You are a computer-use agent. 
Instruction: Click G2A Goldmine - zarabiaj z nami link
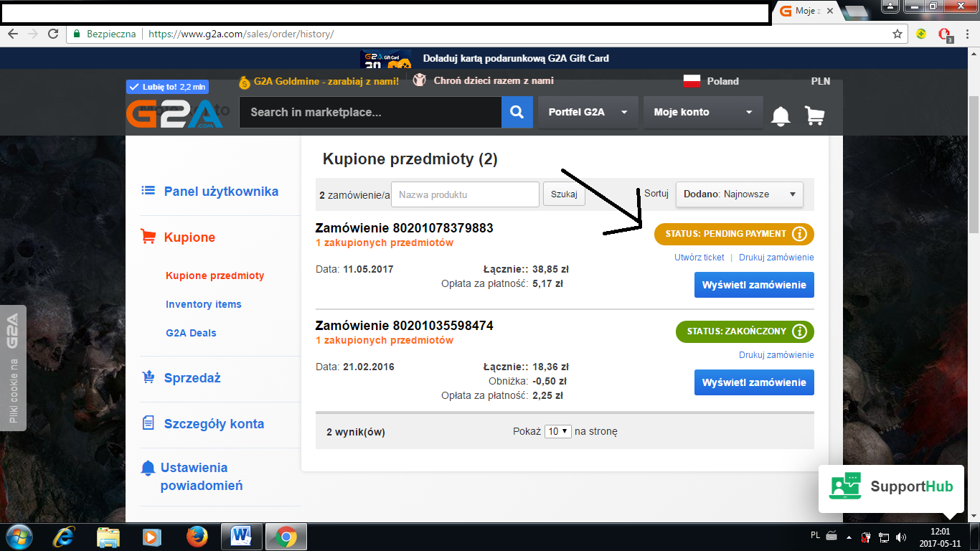coord(326,81)
